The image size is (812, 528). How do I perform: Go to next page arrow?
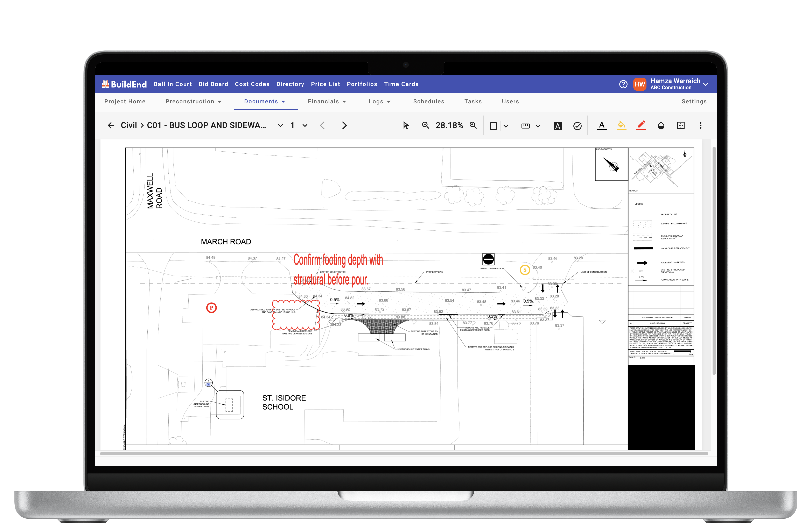(344, 126)
